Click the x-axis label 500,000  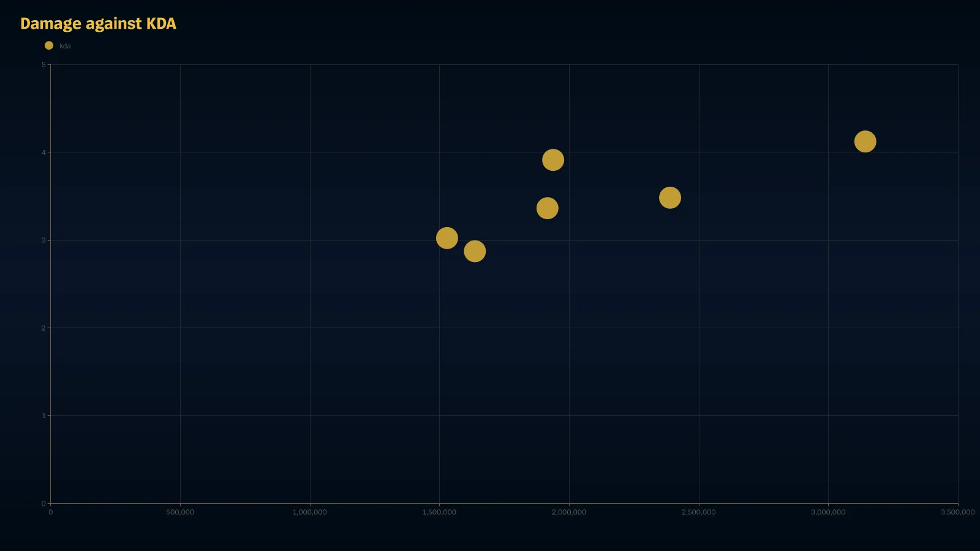coord(180,512)
